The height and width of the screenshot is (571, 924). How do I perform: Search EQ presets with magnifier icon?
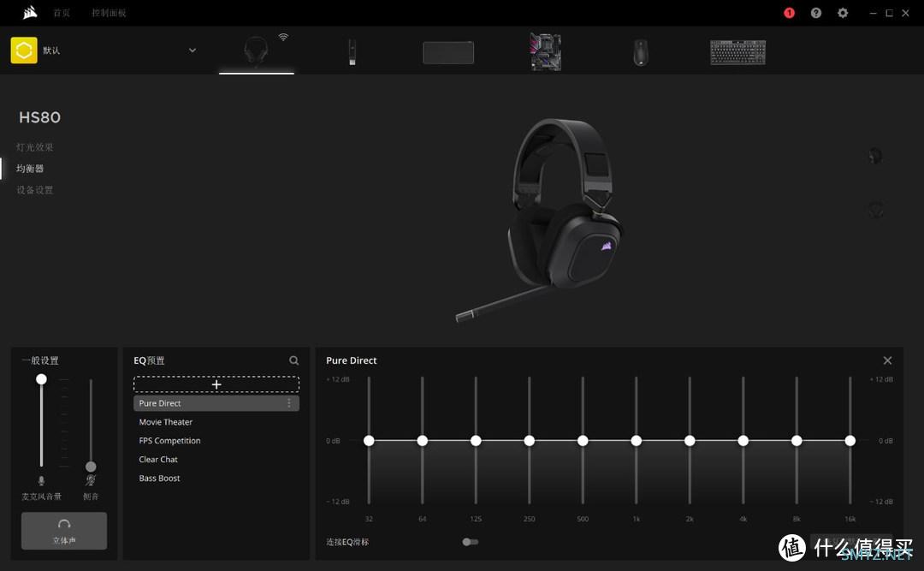[x=293, y=360]
